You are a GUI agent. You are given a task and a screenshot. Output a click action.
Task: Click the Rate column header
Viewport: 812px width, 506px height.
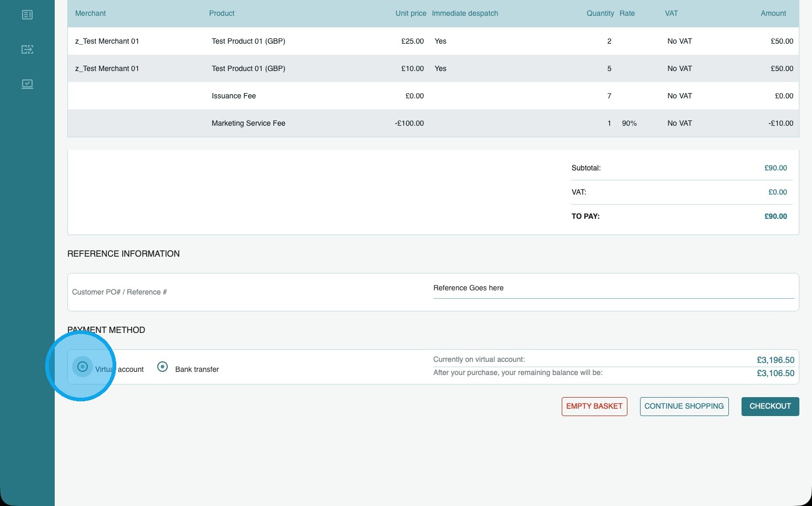[x=627, y=13]
